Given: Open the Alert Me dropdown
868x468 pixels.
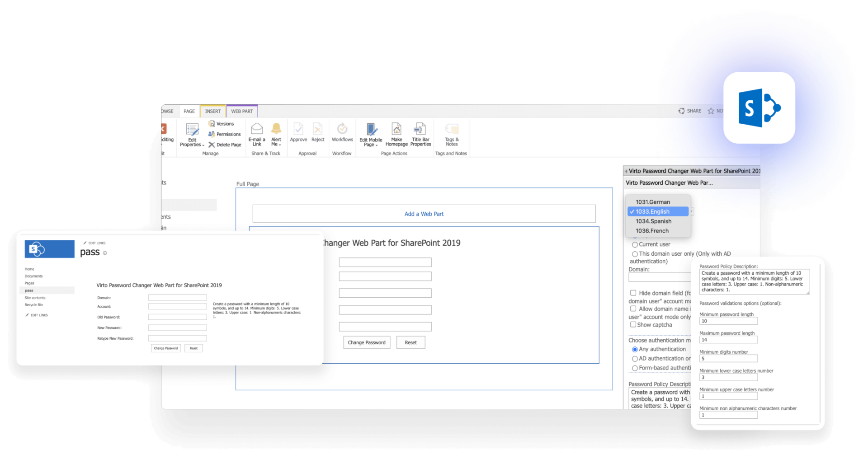Looking at the screenshot, I should [276, 136].
